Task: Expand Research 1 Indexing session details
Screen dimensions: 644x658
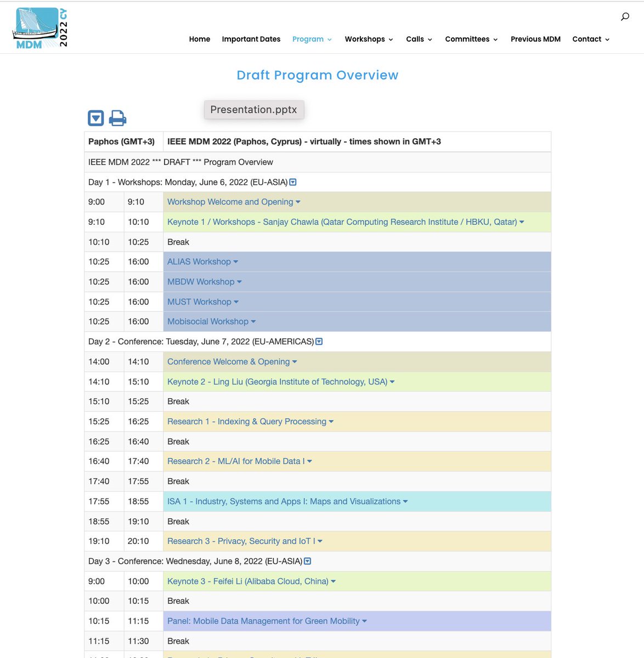Action: [x=331, y=421]
